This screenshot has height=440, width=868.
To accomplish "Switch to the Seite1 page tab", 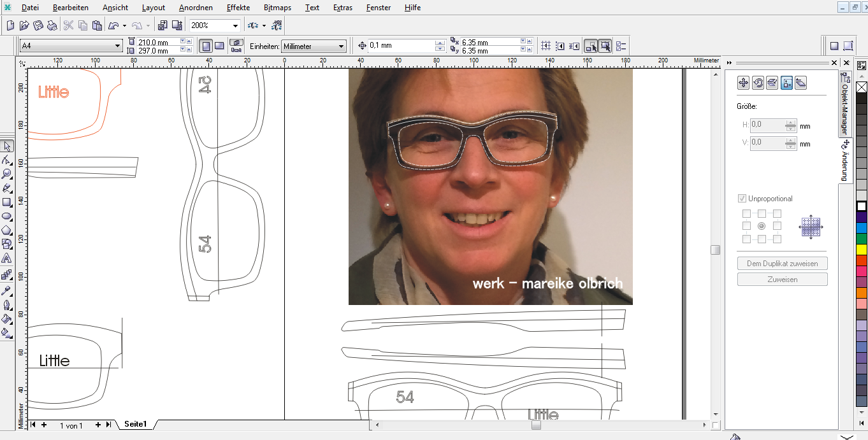I will tap(136, 424).
